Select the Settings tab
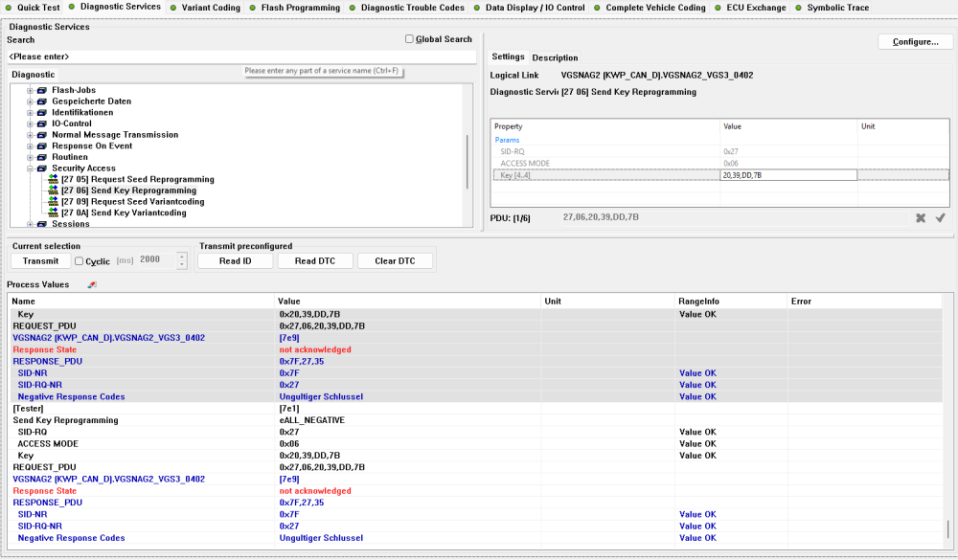 (508, 56)
